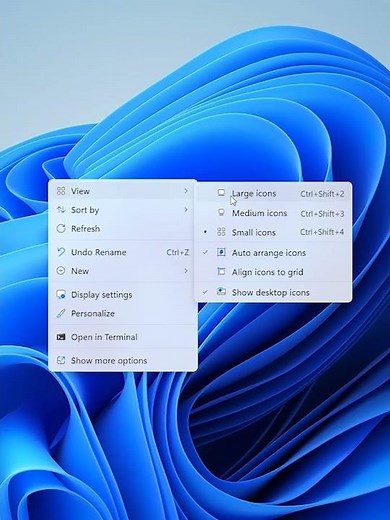Click the Align icons to grid glyph

(221, 271)
